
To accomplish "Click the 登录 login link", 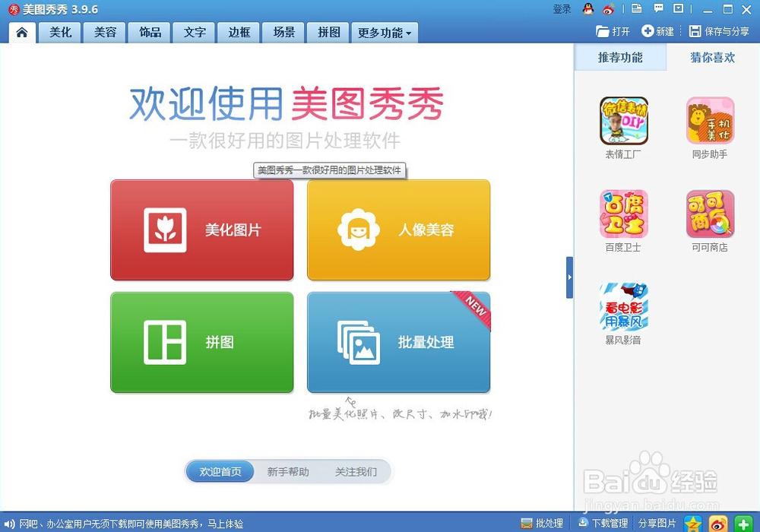I will tap(562, 9).
